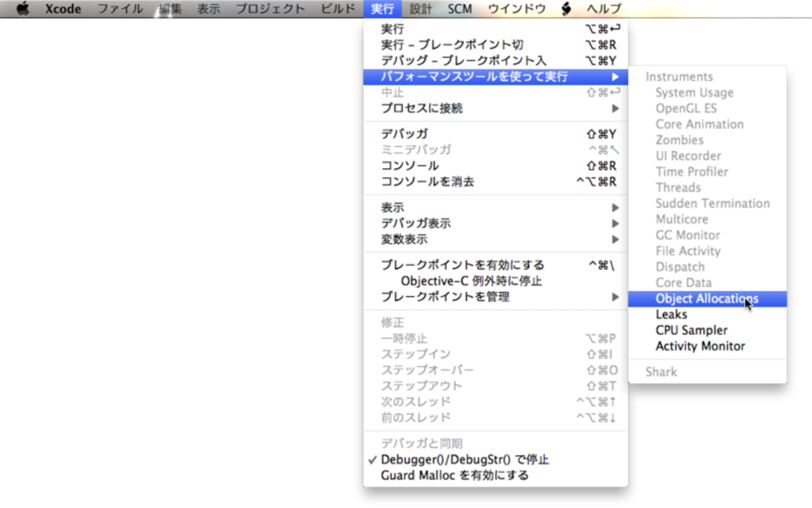Close the highlighted 実行 menu bar title
Viewport: 812px width, 508px height.
(x=382, y=9)
